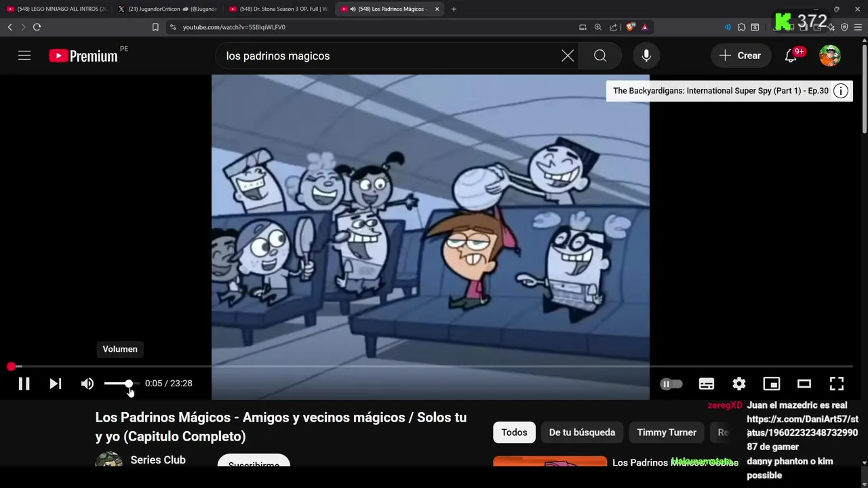
Task: Enter fullscreen mode
Action: (x=837, y=384)
